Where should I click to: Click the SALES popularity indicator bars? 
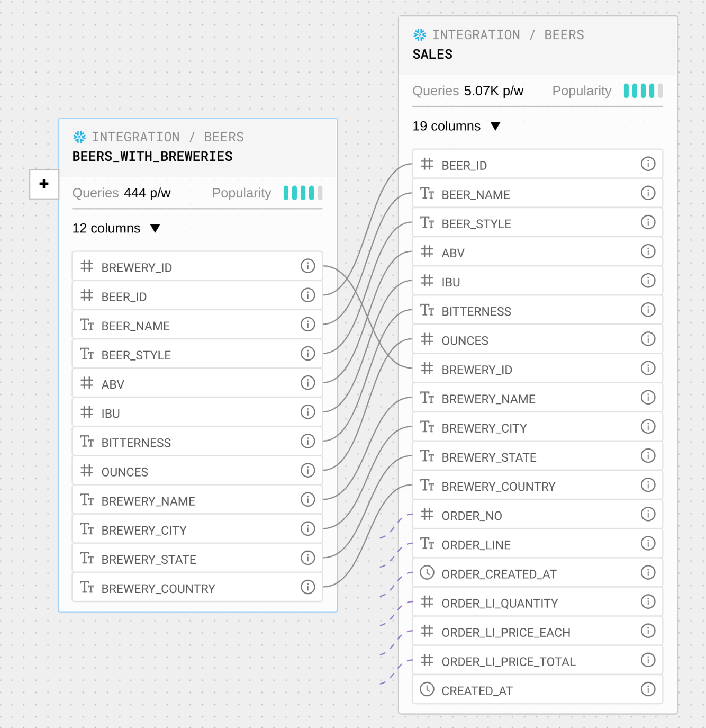[642, 91]
